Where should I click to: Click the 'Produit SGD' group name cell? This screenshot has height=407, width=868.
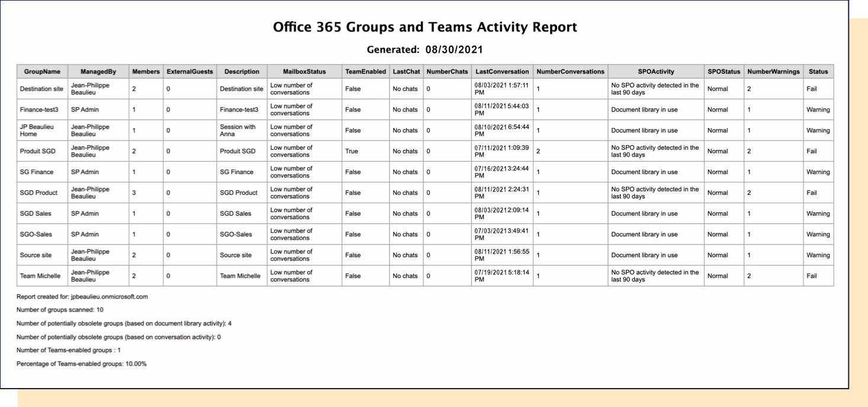(42, 151)
